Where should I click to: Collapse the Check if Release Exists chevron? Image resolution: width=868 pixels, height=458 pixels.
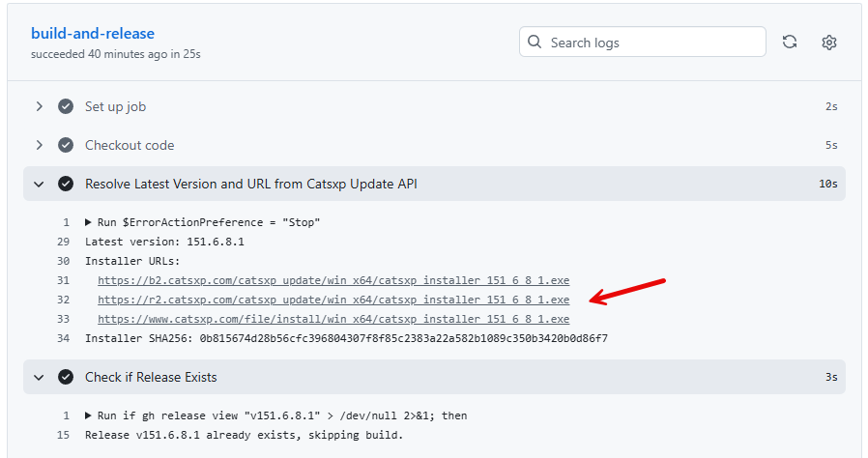39,377
